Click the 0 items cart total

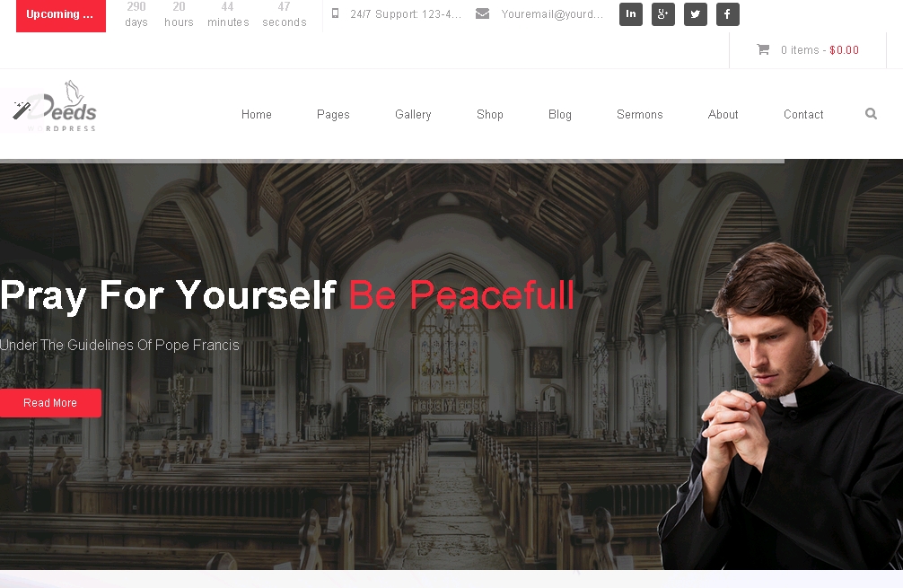coord(820,50)
